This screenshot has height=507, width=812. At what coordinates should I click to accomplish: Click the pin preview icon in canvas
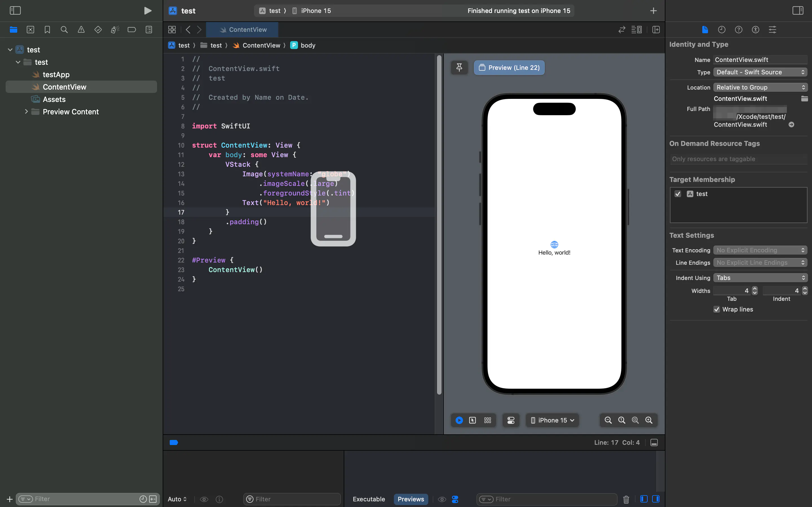(x=460, y=67)
